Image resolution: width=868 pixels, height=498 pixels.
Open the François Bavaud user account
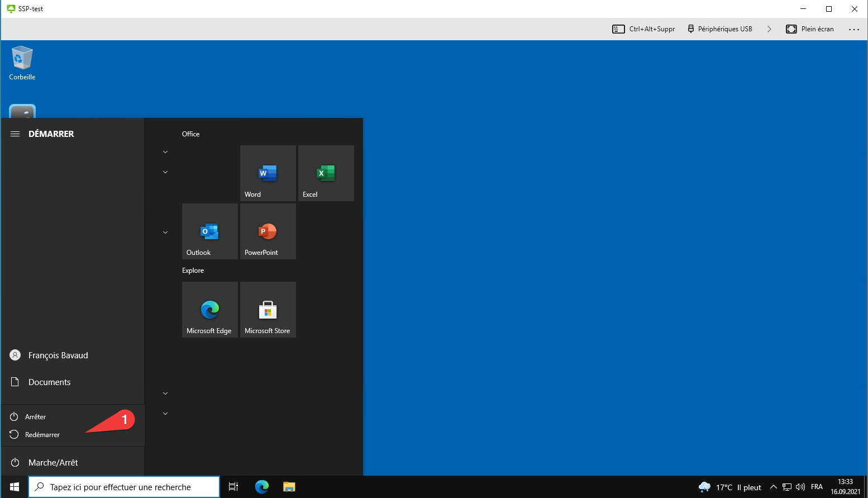click(58, 355)
